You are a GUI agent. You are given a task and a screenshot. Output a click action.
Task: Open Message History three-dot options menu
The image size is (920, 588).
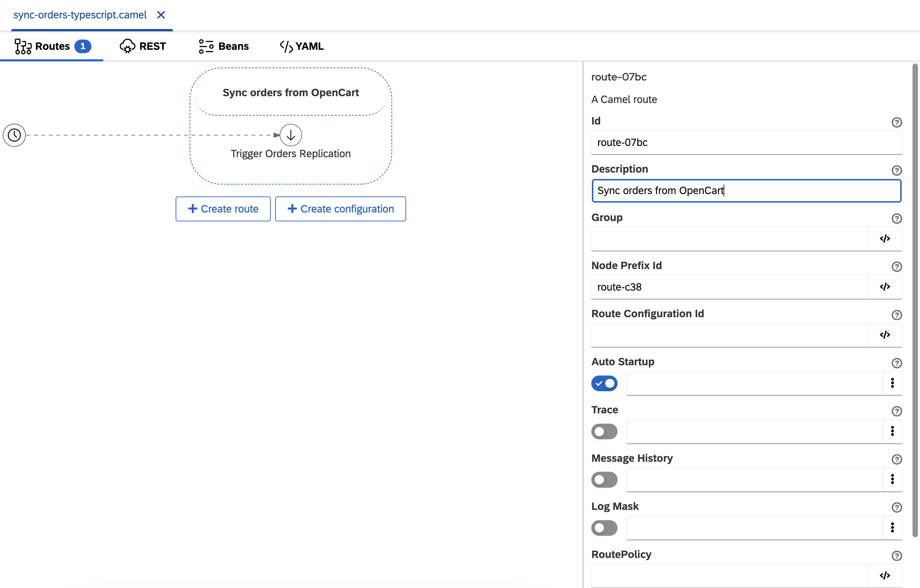click(x=892, y=479)
